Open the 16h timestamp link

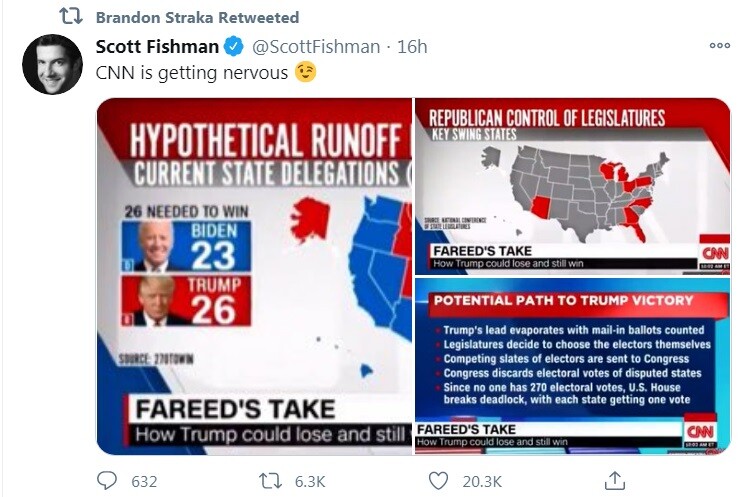[412, 47]
